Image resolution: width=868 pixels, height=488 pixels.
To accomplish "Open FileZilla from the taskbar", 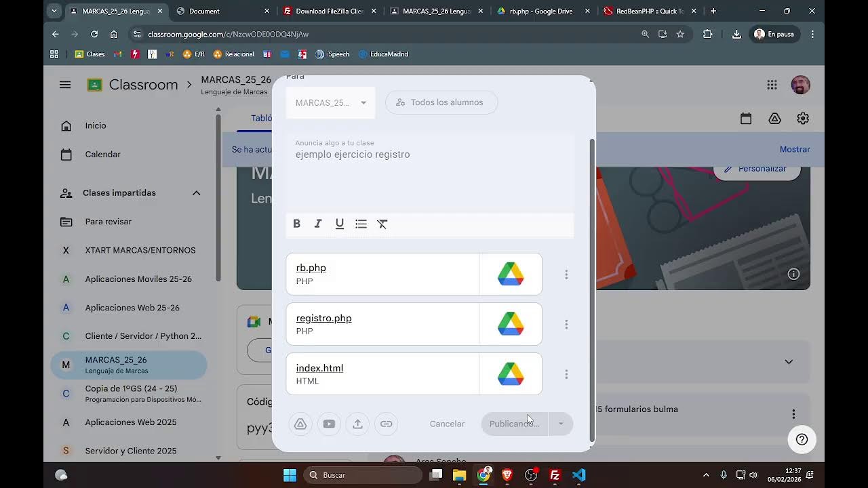I will pos(555,475).
